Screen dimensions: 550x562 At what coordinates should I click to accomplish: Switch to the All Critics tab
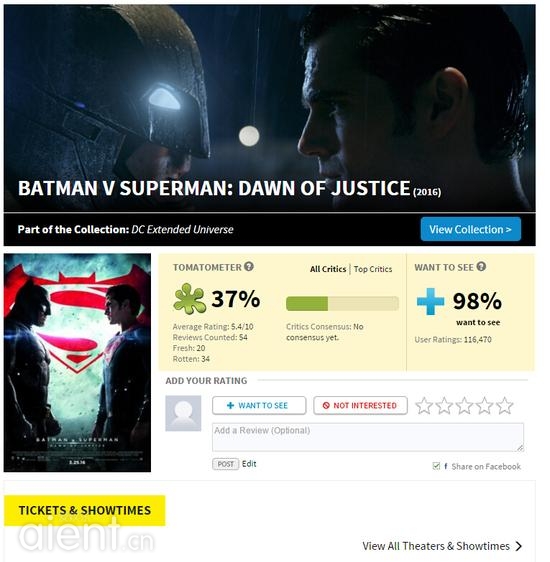(x=328, y=269)
